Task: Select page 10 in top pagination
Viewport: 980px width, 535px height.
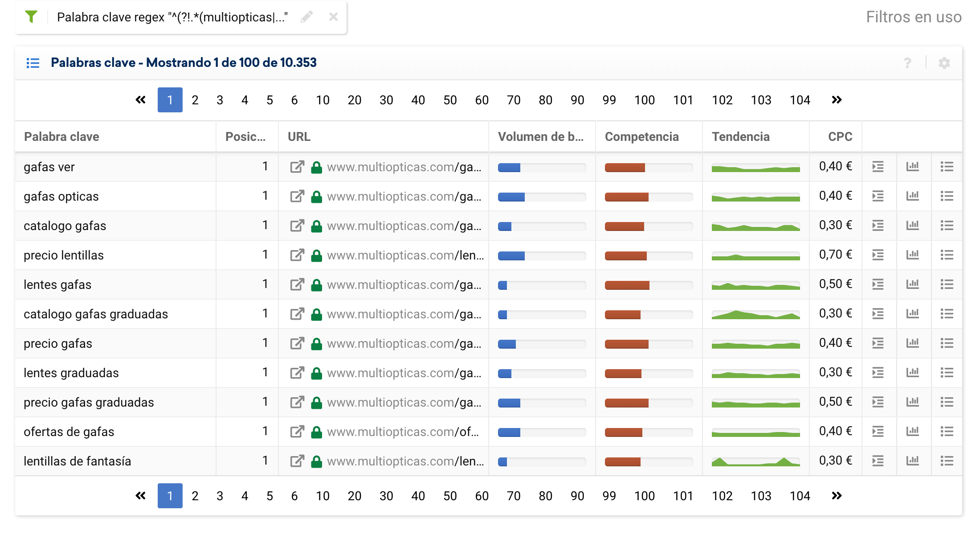Action: (x=323, y=100)
